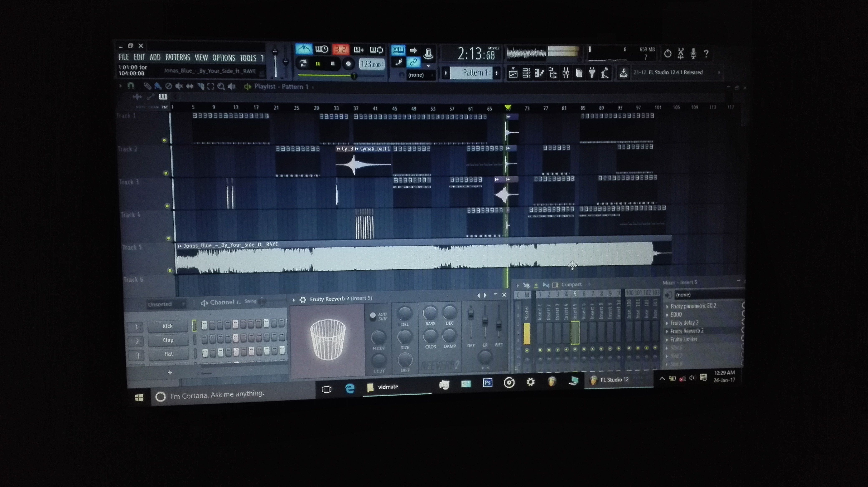This screenshot has height=487, width=868.
Task: Mute Track 5 green LED
Action: pos(170,270)
